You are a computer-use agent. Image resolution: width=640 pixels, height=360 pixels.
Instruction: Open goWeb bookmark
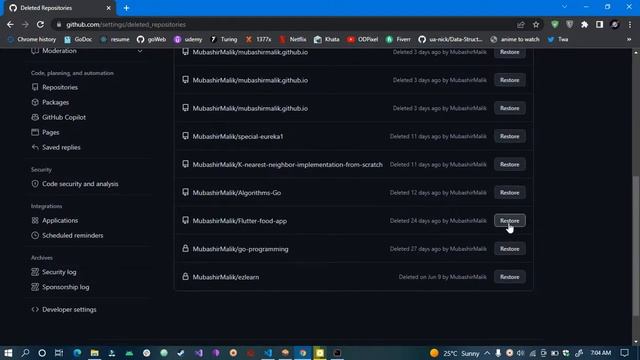[151, 40]
